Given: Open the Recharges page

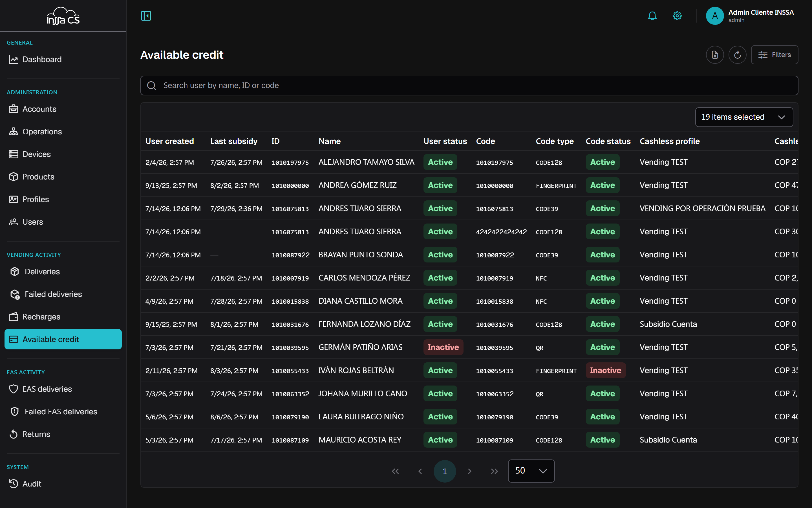Looking at the screenshot, I should pyautogui.click(x=63, y=317).
